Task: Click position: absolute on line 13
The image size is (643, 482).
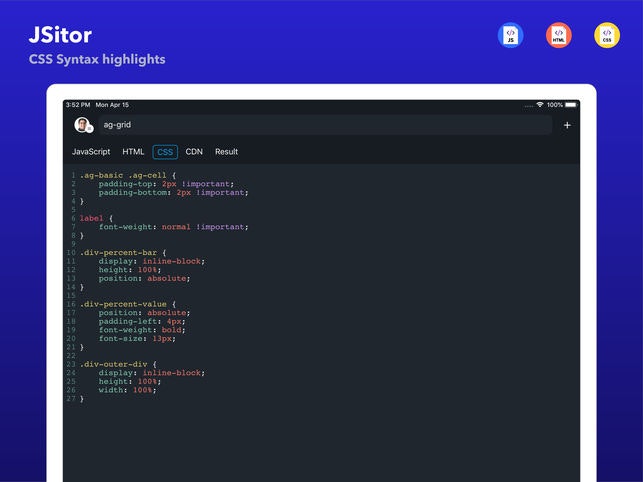Action: 144,279
